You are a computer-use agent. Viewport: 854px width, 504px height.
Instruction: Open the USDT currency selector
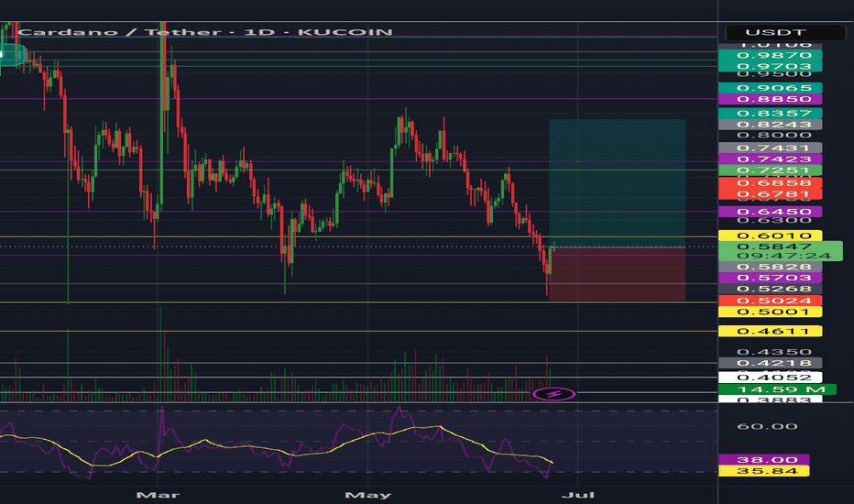[x=785, y=32]
